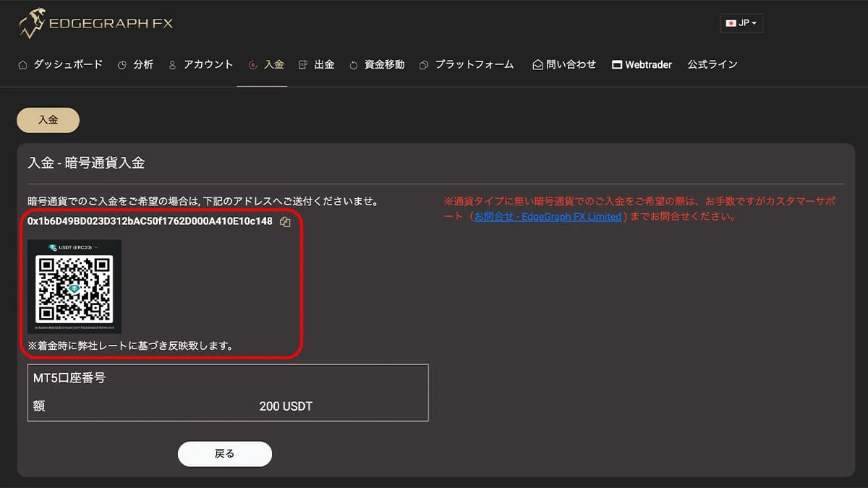Click the platform icon beside プラットフォーム
The width and height of the screenshot is (868, 488).
pos(424,64)
